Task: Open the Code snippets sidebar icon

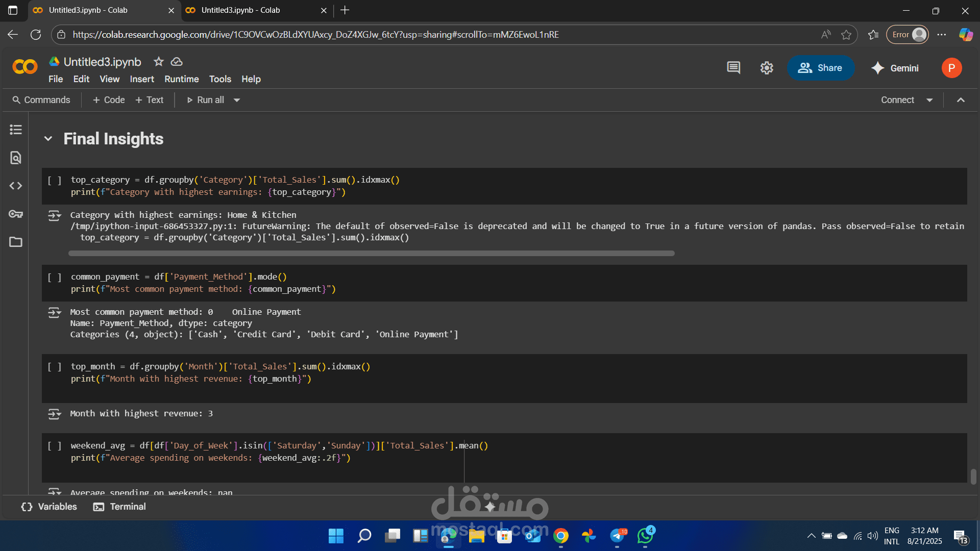Action: point(16,186)
